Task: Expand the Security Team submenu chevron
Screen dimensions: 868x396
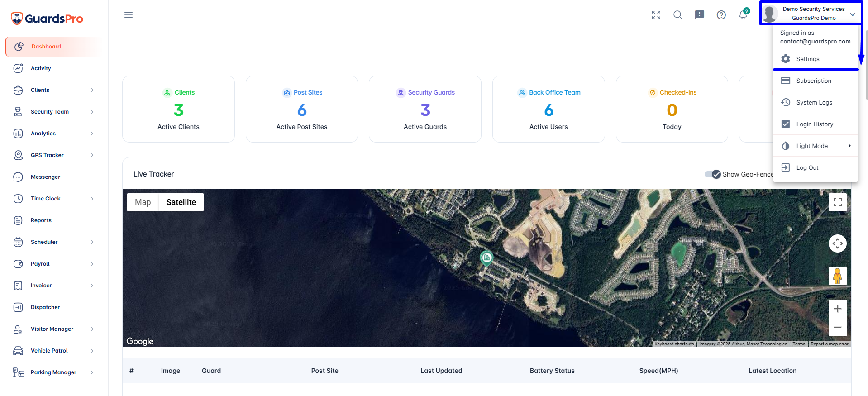Action: point(92,112)
